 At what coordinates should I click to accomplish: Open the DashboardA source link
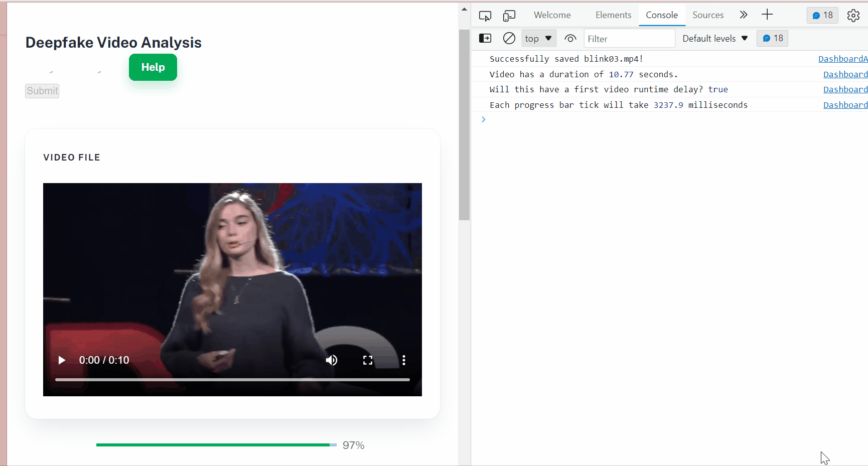[x=842, y=59]
